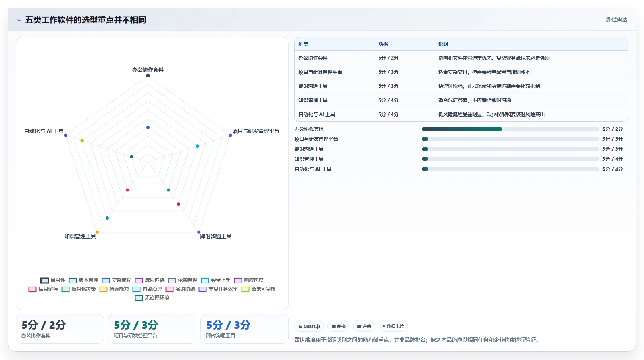Screen dimensions: 644x360
Task: Click the dark data point at the radar top vertex
Action: coord(148,75)
